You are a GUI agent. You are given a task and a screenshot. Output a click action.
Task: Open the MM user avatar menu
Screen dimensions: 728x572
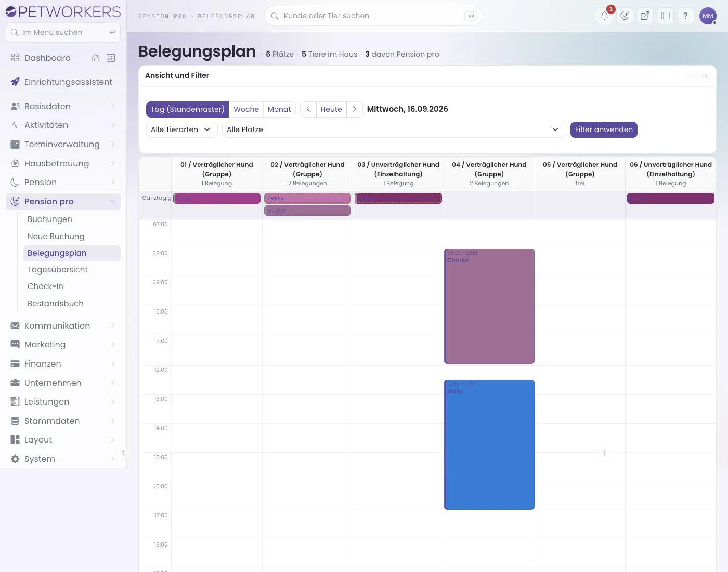(x=708, y=16)
